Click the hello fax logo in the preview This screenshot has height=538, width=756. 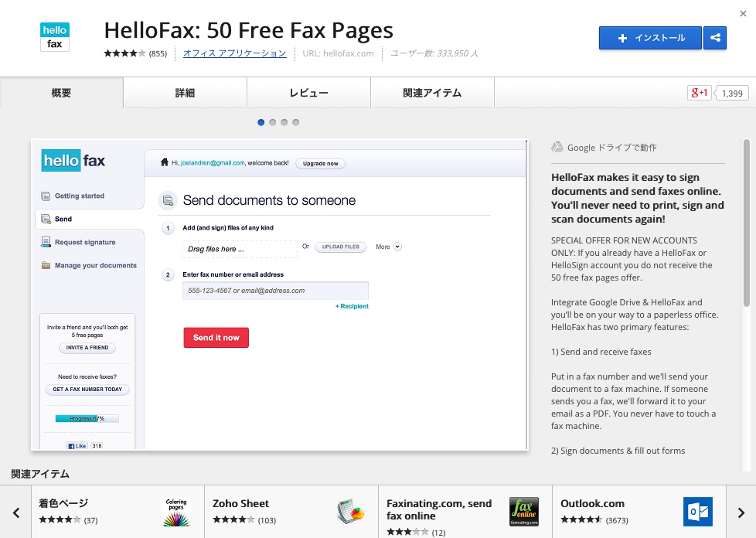pyautogui.click(x=72, y=160)
